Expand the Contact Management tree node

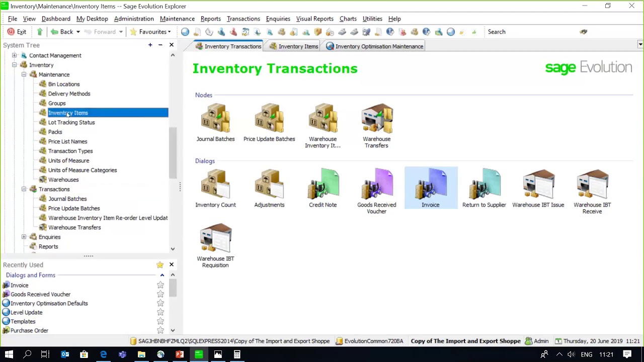coord(14,55)
